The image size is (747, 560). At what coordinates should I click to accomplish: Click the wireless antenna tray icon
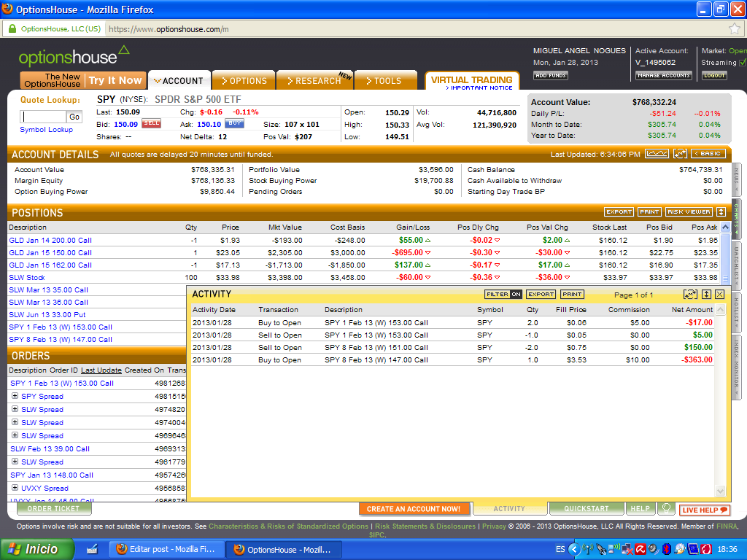click(x=587, y=549)
